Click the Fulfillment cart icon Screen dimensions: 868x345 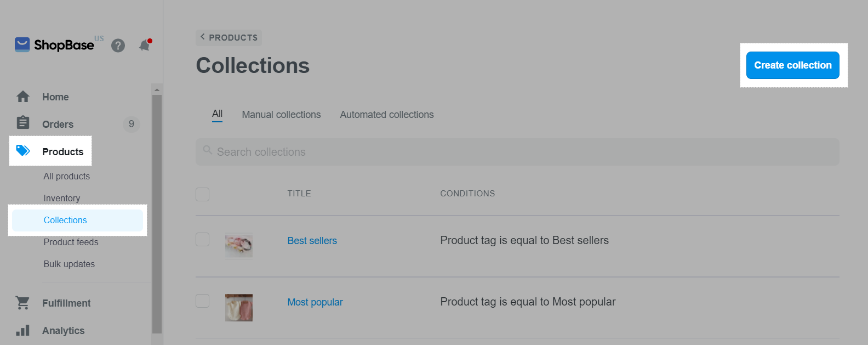pos(23,303)
